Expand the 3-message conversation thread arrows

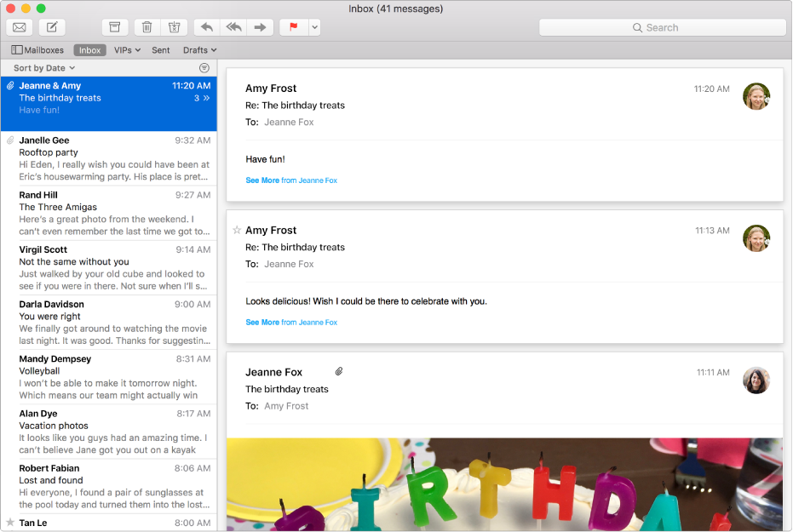[206, 98]
